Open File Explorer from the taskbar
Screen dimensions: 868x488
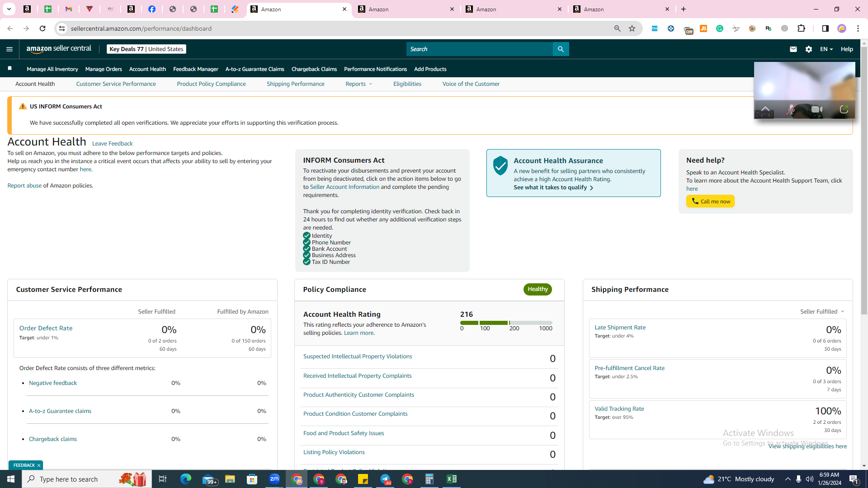point(230,479)
